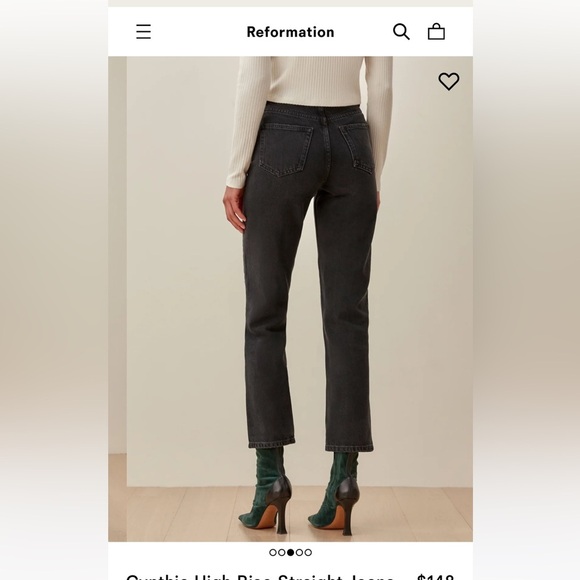Favorite the jeans with heart icon
This screenshot has width=580, height=580.
pos(449,81)
